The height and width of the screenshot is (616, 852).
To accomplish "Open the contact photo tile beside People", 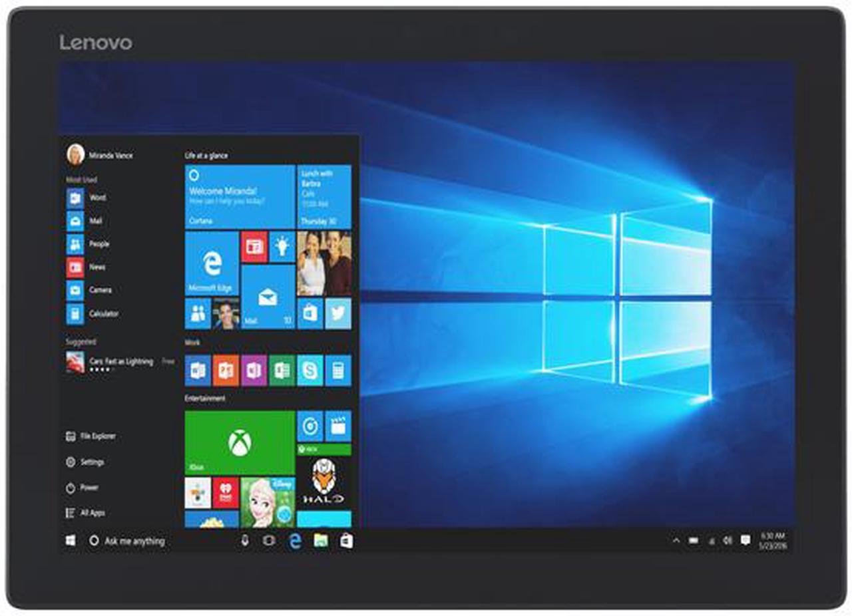I will 226,313.
